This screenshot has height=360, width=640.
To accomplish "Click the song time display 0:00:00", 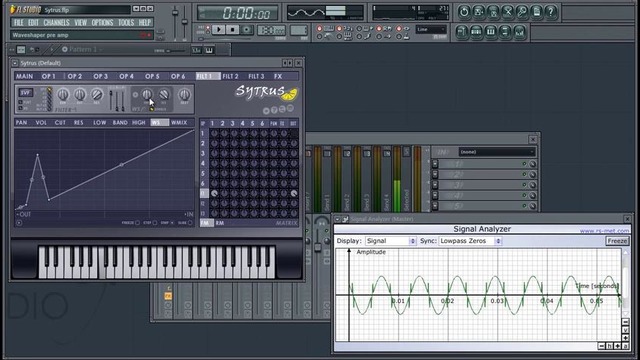I will [238, 13].
